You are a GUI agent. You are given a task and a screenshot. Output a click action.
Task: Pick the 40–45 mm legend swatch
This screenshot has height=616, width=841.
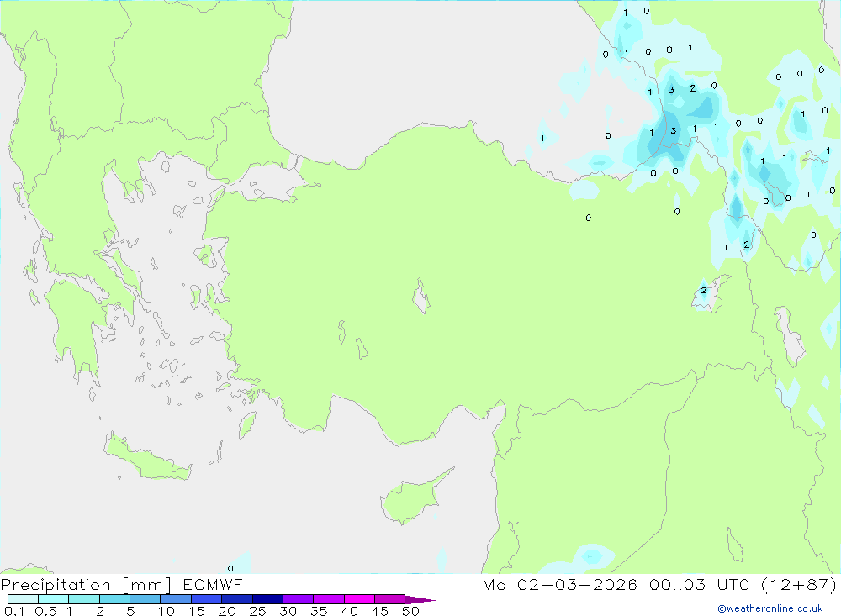click(359, 599)
